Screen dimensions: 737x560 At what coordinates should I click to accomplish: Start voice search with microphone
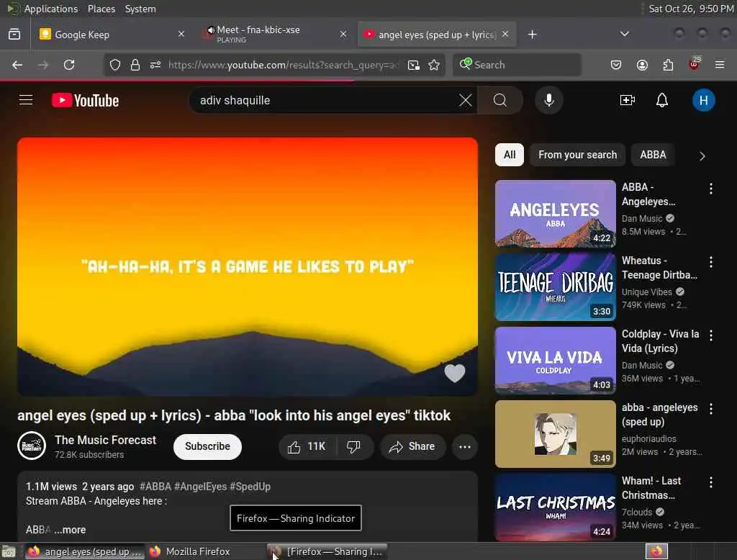pyautogui.click(x=549, y=100)
